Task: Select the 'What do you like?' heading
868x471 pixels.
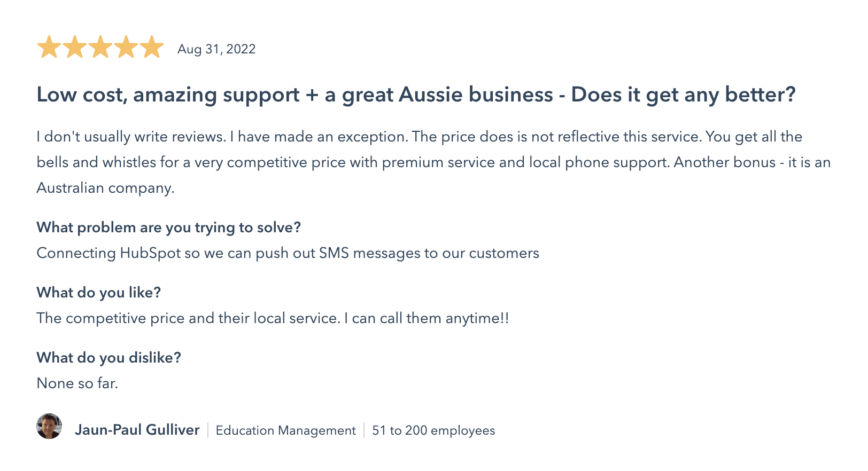Action: point(98,293)
